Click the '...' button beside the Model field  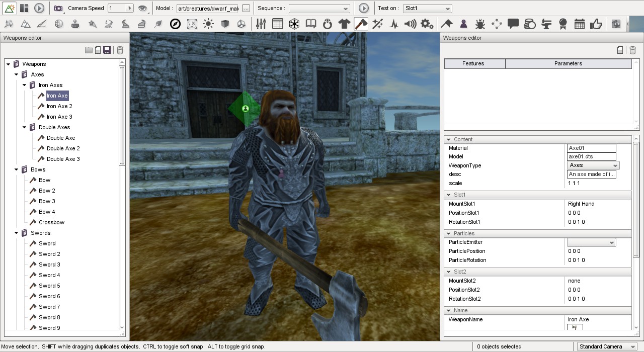[x=245, y=8]
